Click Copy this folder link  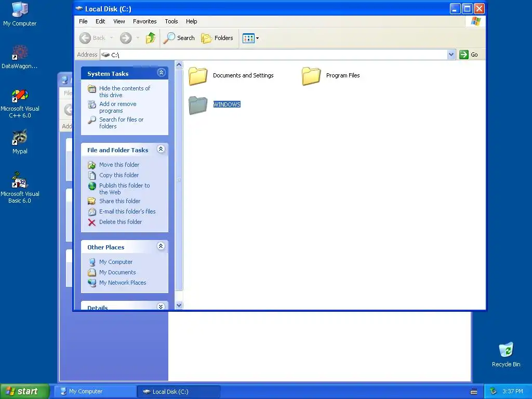pos(119,175)
